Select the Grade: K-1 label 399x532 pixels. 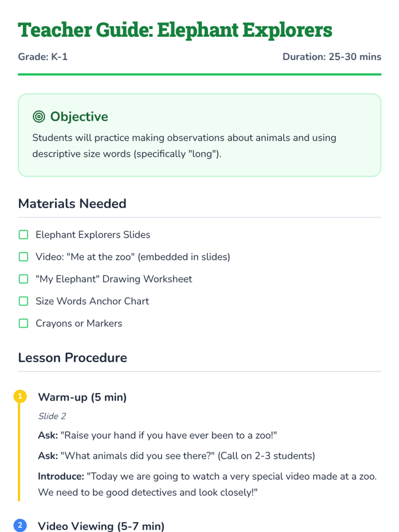click(43, 57)
